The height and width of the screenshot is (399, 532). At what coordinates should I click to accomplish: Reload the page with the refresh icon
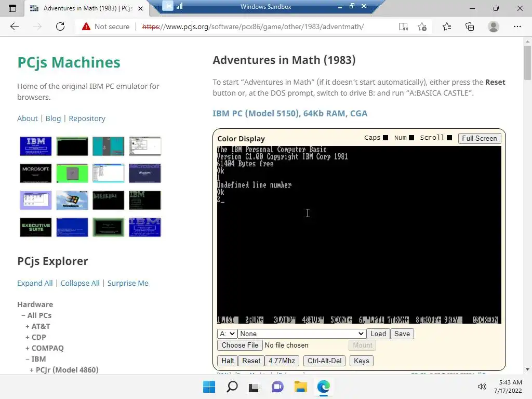tap(60, 26)
